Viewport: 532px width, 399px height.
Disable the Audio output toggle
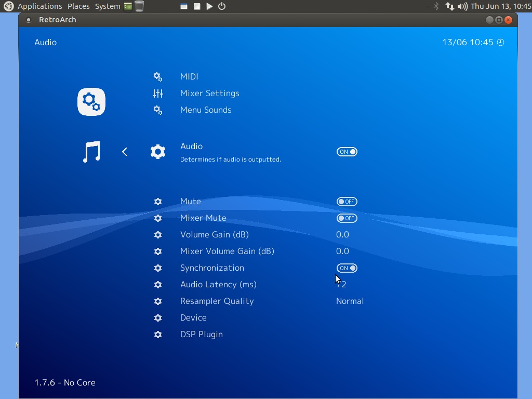tap(347, 152)
